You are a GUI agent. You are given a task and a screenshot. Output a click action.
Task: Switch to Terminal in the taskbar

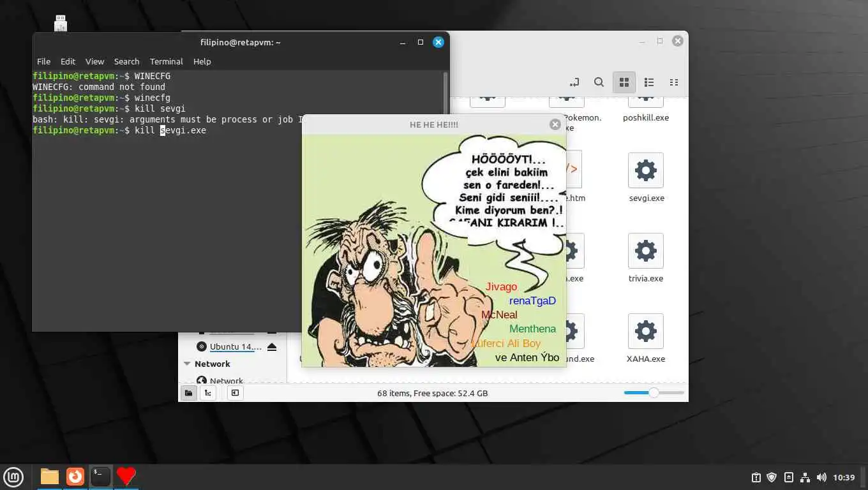(x=100, y=477)
